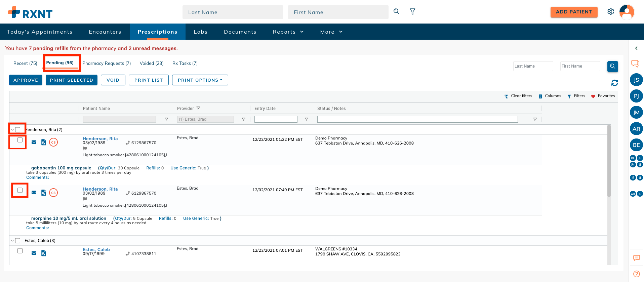
Task: Select the PJ user avatar
Action: coord(636,96)
